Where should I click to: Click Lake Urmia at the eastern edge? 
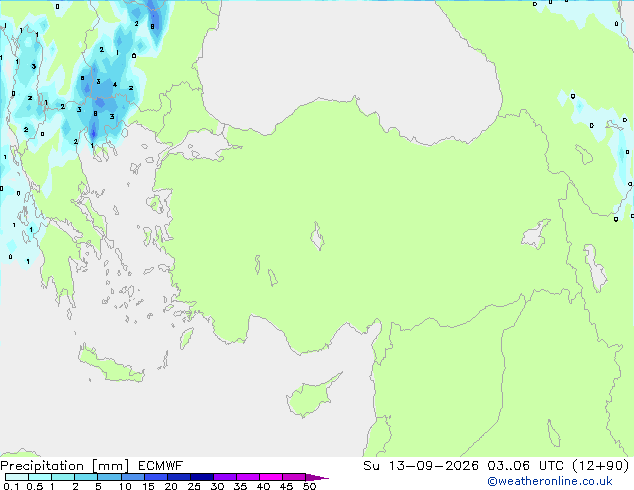pos(595,268)
